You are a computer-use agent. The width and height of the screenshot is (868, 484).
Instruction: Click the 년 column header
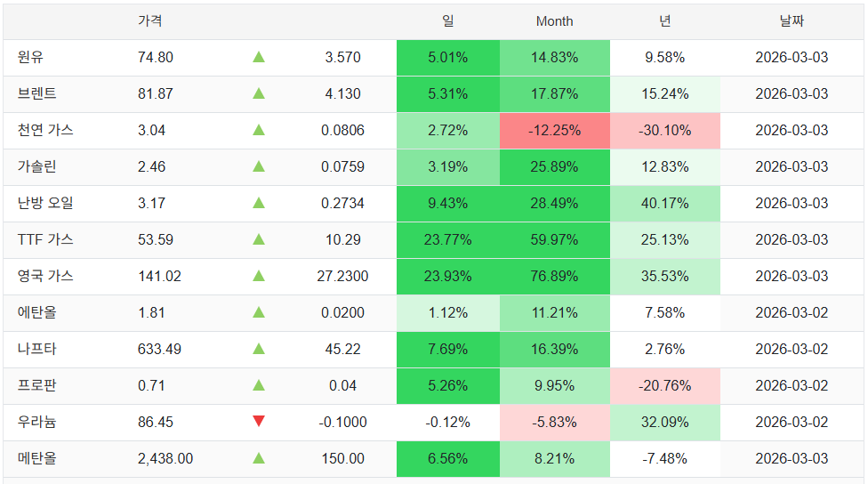coord(664,21)
